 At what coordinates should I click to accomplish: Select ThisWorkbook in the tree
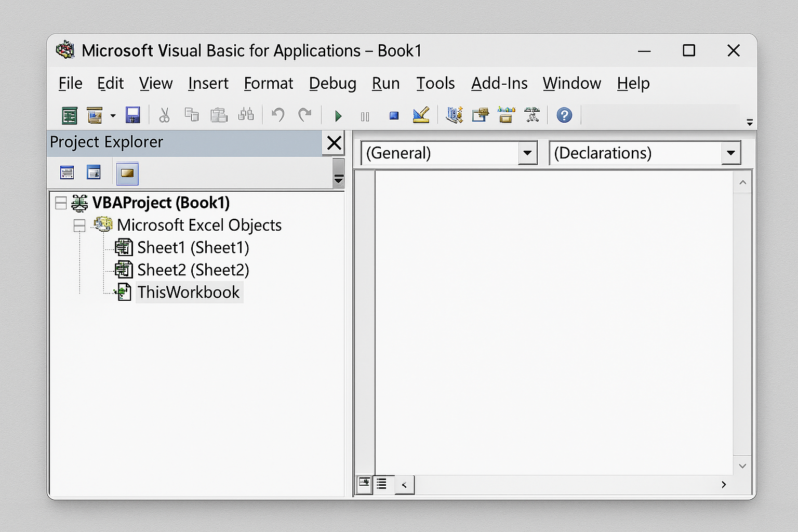[189, 292]
